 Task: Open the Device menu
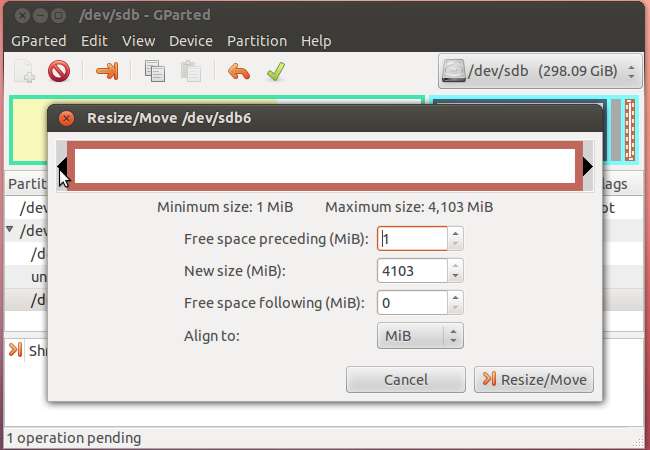(191, 41)
